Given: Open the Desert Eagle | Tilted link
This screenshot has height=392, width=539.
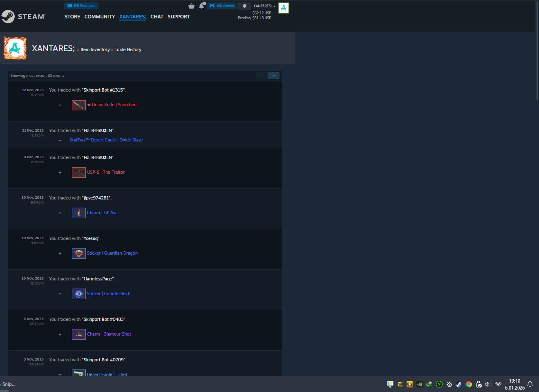Looking at the screenshot, I should [107, 374].
